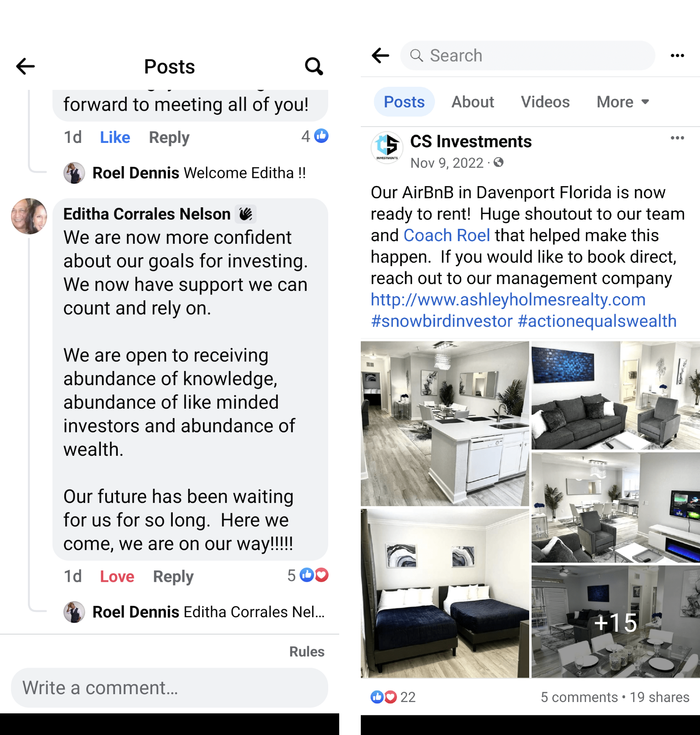Open Editha Corrales Nelson's profile picture

[29, 216]
